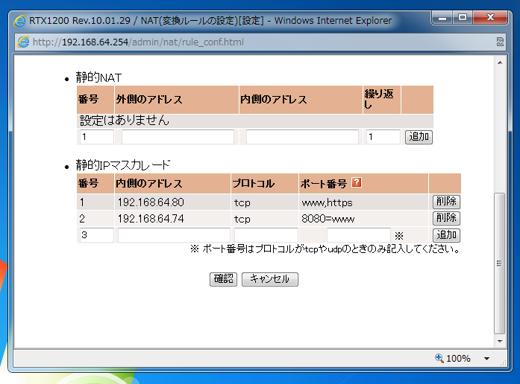Click the window title bar text

[x=210, y=21]
